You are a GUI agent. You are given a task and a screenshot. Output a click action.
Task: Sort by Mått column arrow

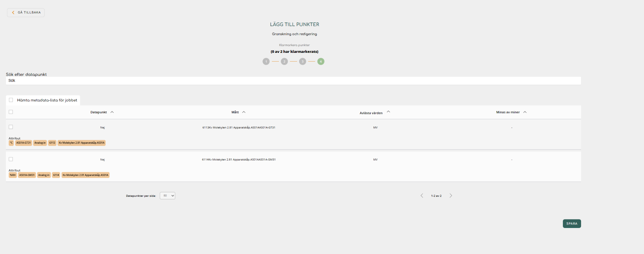point(244,112)
